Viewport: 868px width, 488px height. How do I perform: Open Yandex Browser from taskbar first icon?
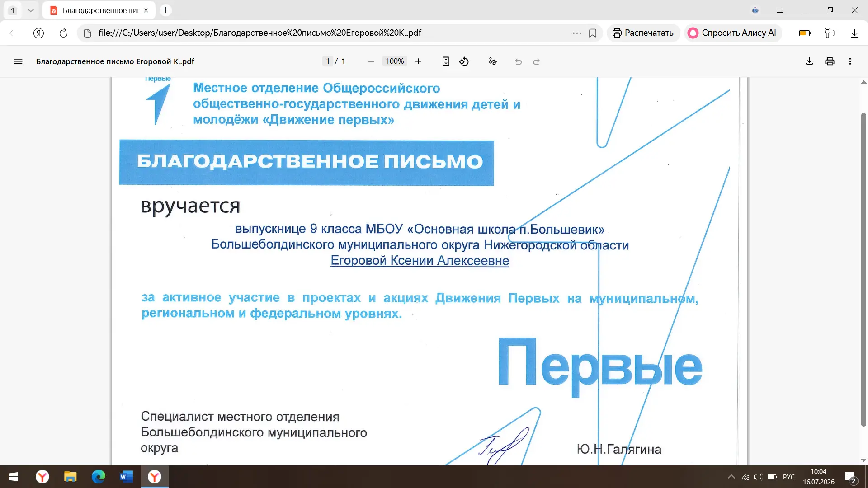click(42, 477)
